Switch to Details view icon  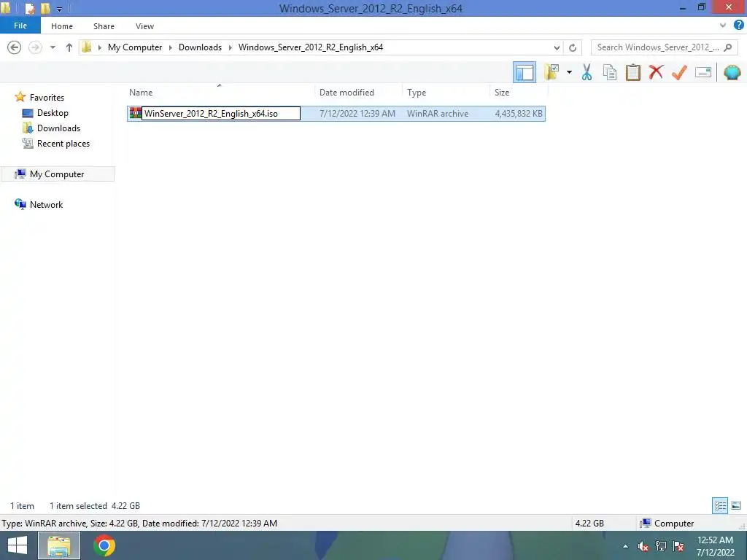coord(720,506)
